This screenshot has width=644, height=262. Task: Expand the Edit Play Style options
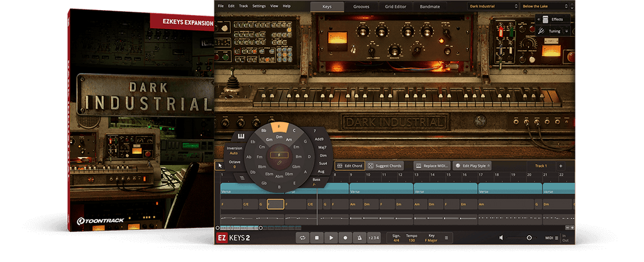(489, 166)
